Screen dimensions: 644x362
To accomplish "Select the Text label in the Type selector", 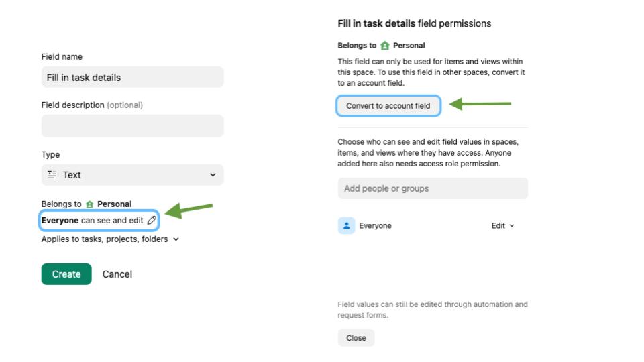I will click(72, 175).
